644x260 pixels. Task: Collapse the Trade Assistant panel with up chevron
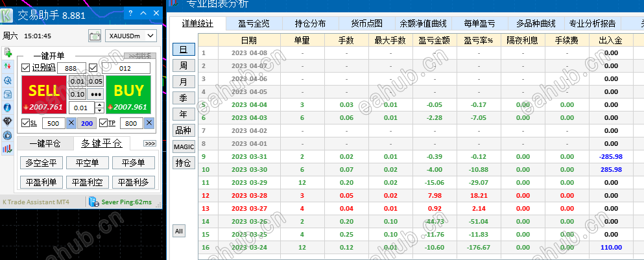[x=143, y=14]
